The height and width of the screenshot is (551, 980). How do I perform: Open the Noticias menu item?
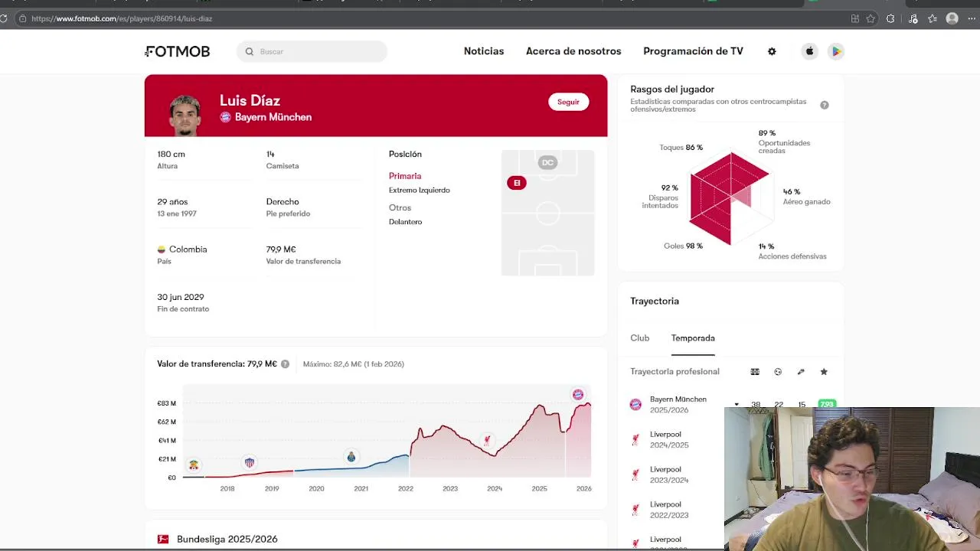point(484,51)
